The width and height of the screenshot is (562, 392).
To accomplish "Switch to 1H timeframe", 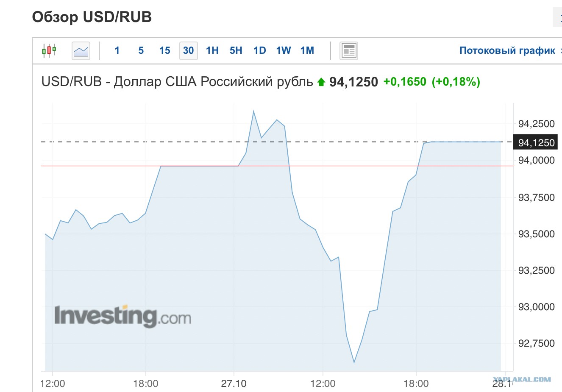I will coord(212,51).
